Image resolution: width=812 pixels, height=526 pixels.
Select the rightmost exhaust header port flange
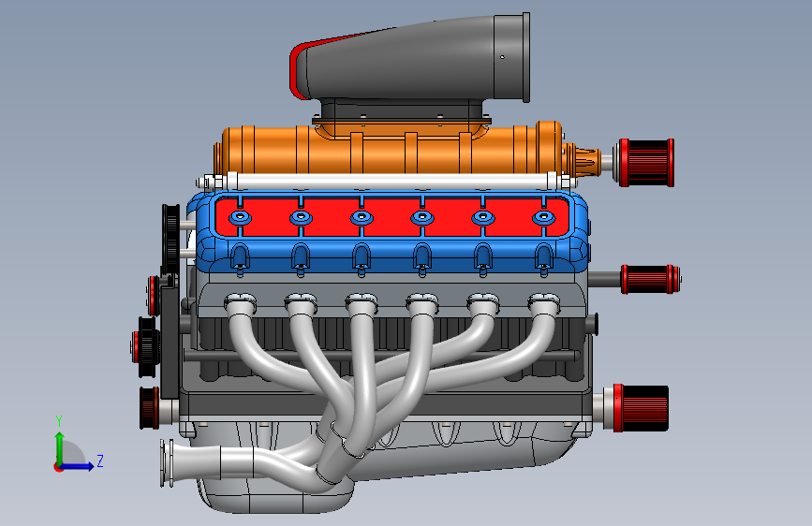(x=544, y=300)
